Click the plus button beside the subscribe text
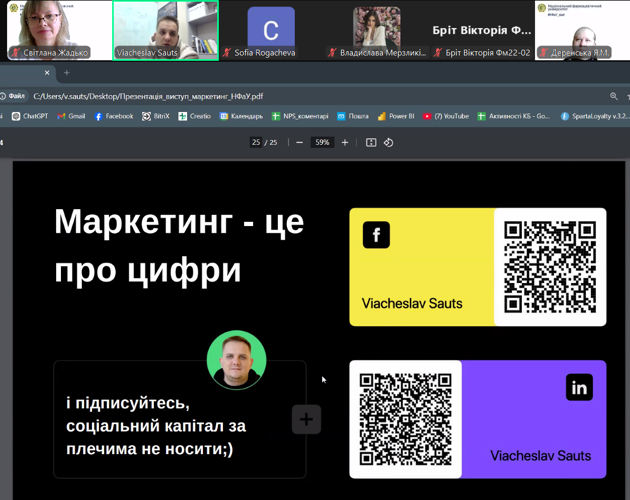Screen dimensions: 630x500 pos(306,420)
